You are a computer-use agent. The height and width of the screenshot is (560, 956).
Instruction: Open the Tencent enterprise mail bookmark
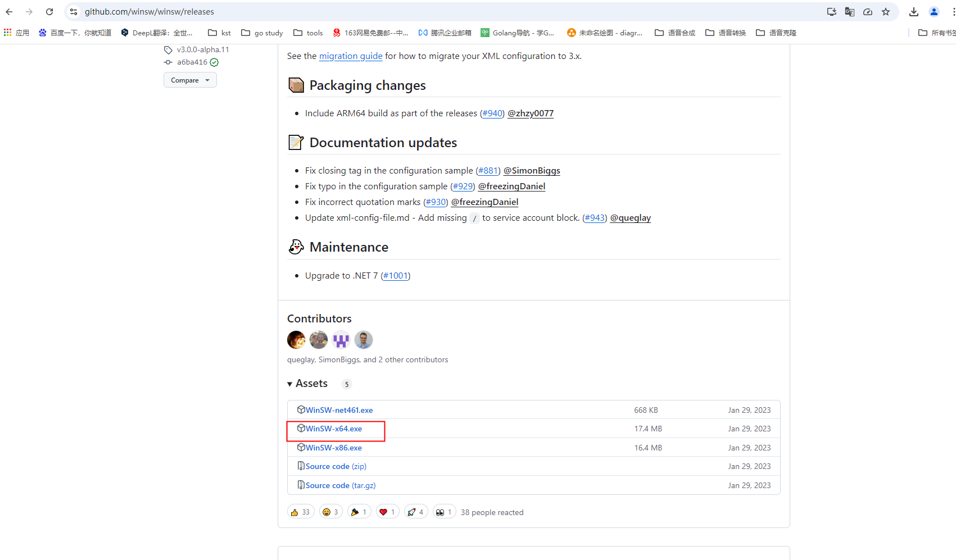pos(445,33)
